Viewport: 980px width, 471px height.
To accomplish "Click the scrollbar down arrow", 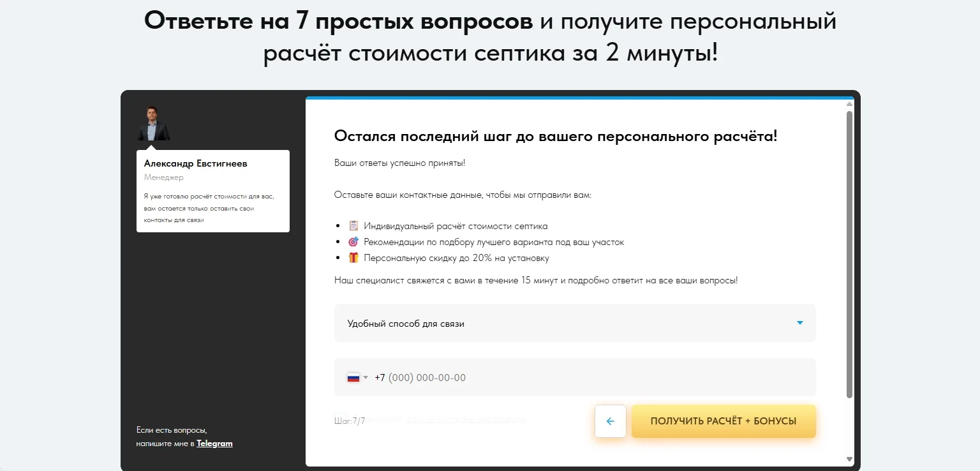I will click(849, 459).
